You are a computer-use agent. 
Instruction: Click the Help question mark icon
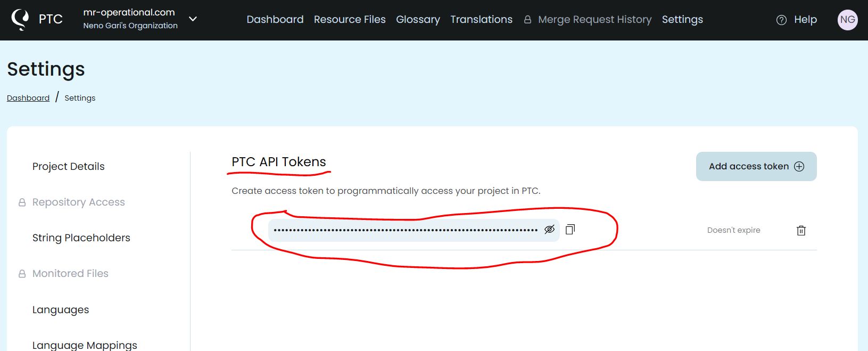point(781,20)
